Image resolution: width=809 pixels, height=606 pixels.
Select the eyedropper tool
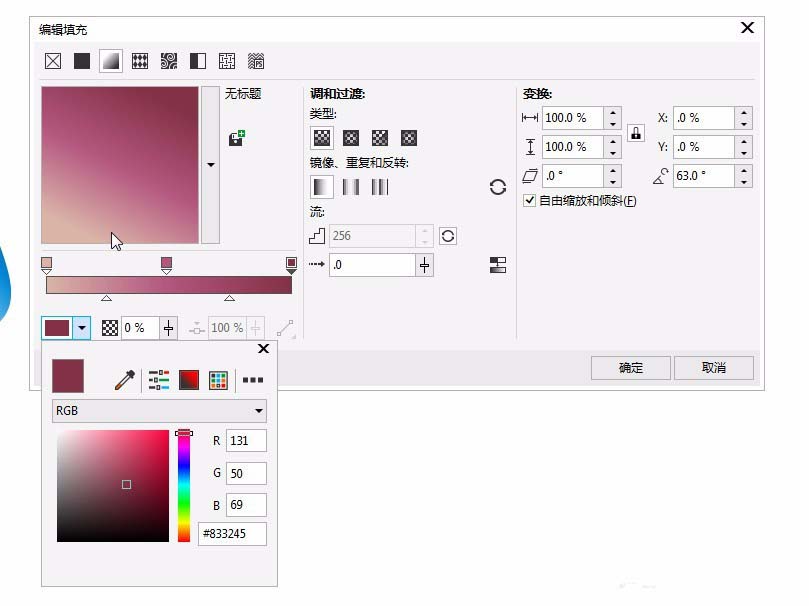(124, 380)
